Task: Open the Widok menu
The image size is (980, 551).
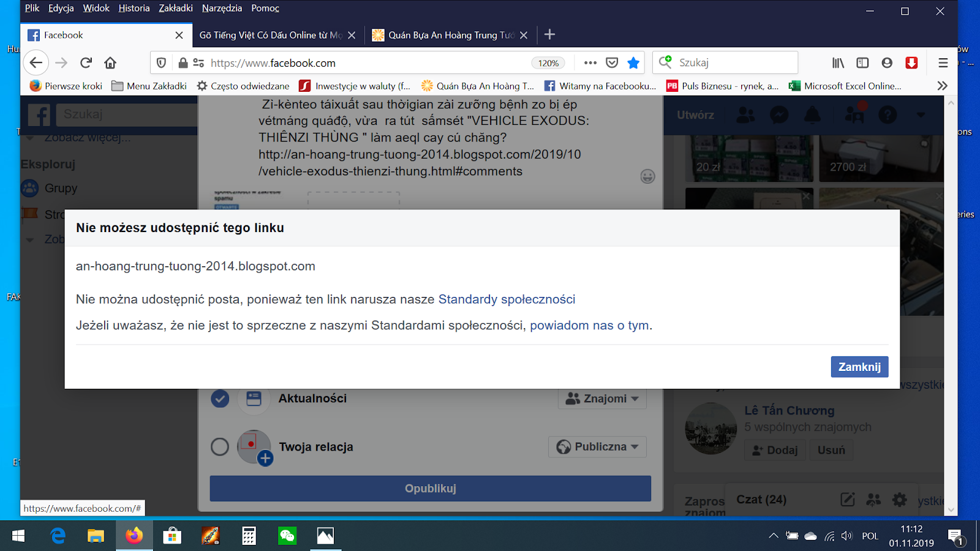Action: [x=96, y=8]
